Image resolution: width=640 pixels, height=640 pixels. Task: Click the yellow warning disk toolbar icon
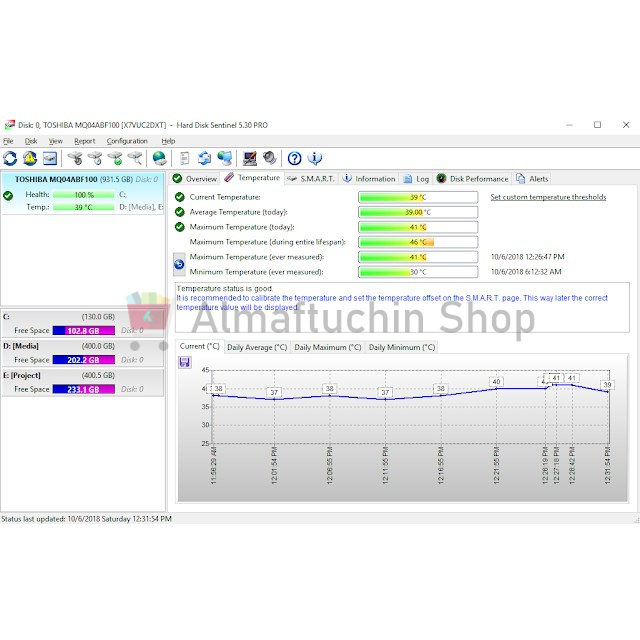pos(30,158)
